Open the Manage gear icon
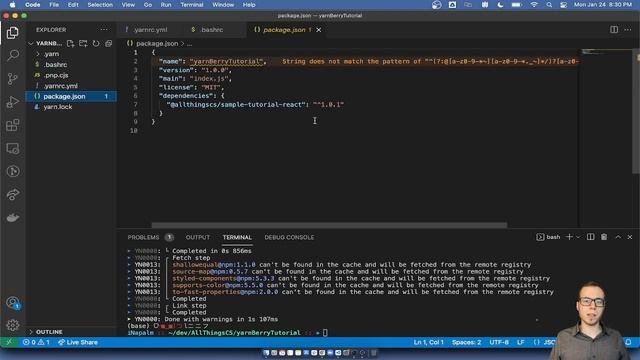The width and height of the screenshot is (640, 360). [x=13, y=325]
